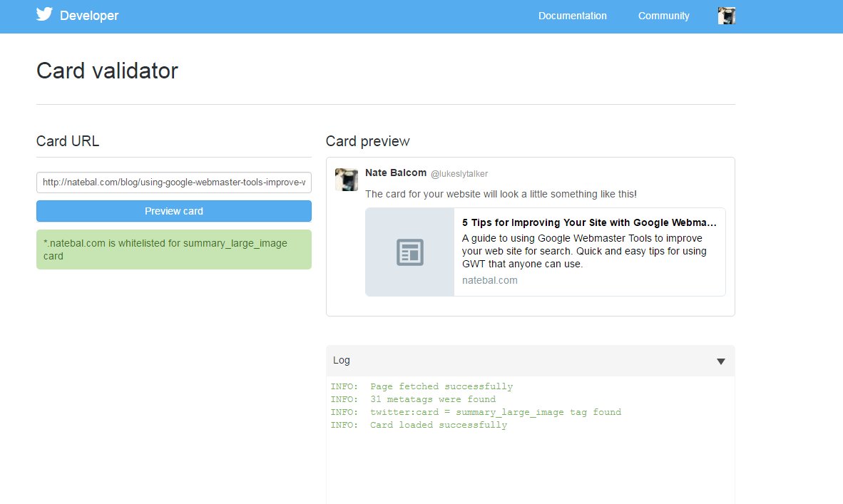
Task: Open the Community menu
Action: [x=663, y=16]
